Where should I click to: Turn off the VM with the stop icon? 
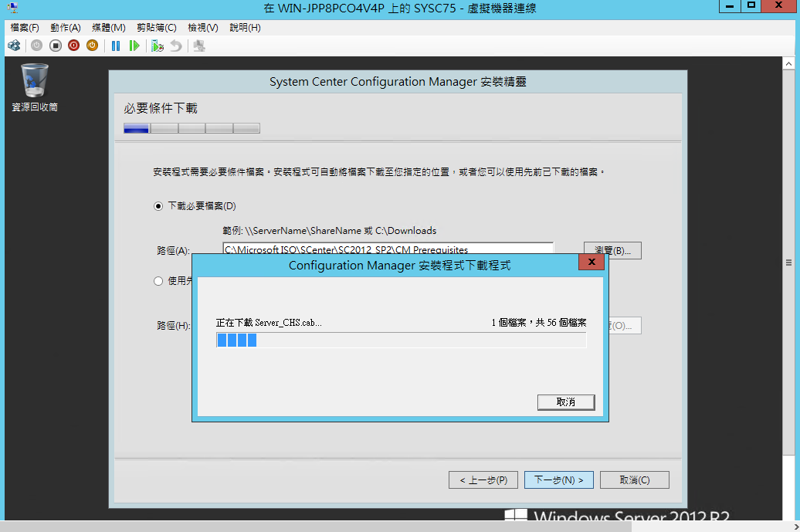click(x=56, y=46)
